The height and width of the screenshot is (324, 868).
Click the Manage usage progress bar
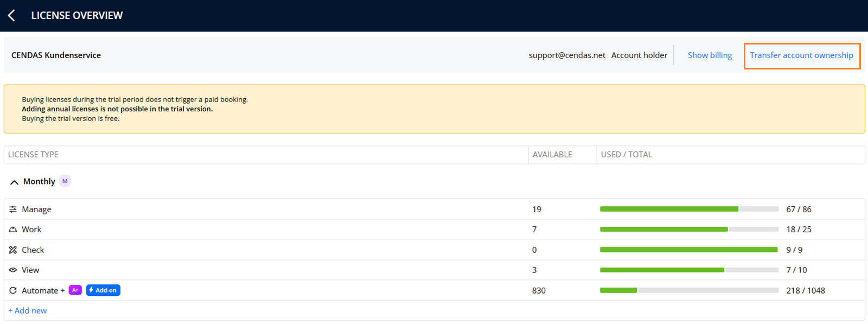pos(689,209)
